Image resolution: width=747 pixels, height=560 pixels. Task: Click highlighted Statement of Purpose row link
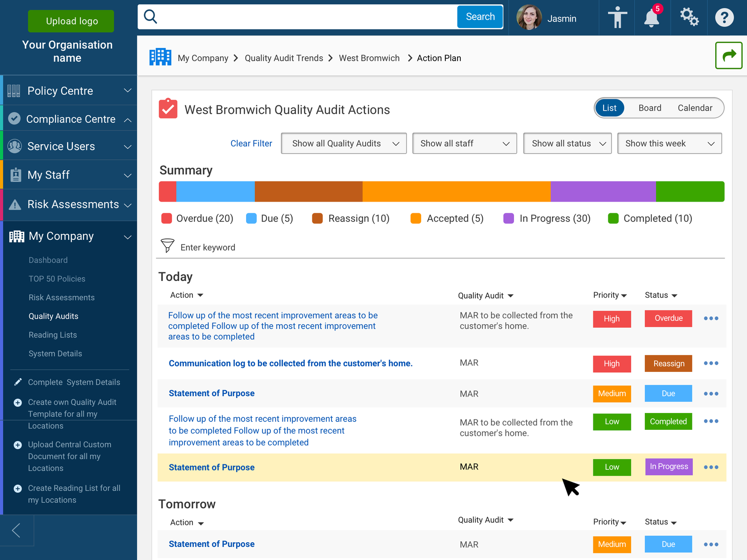coord(211,467)
